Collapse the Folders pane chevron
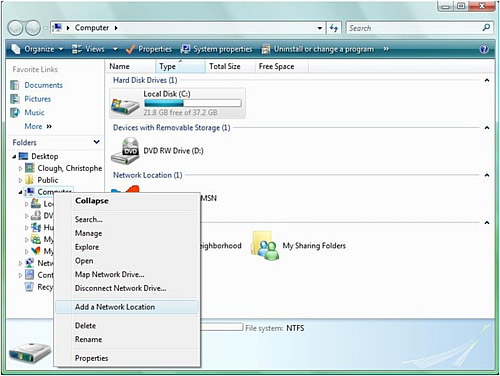500x376 pixels. [x=96, y=142]
